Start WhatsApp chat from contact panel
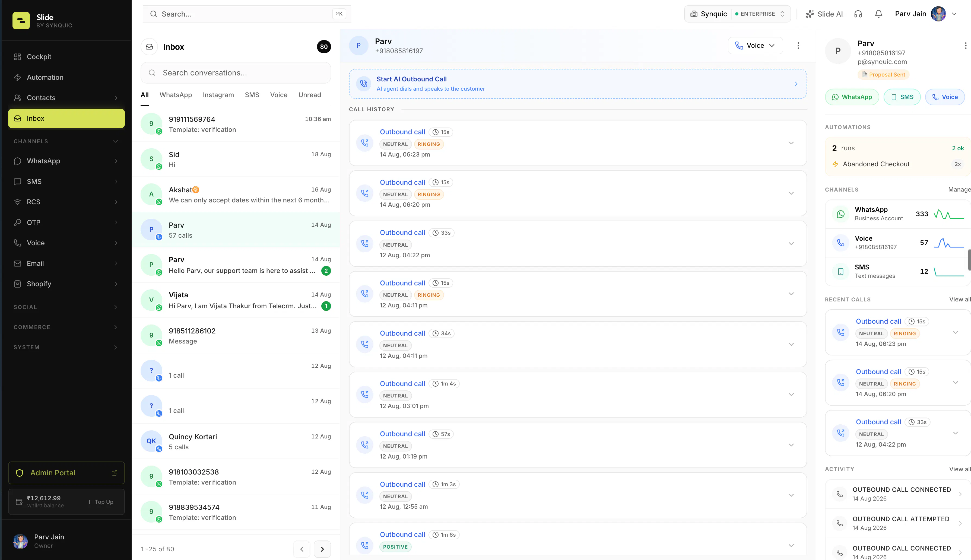The height and width of the screenshot is (560, 971). click(x=852, y=97)
